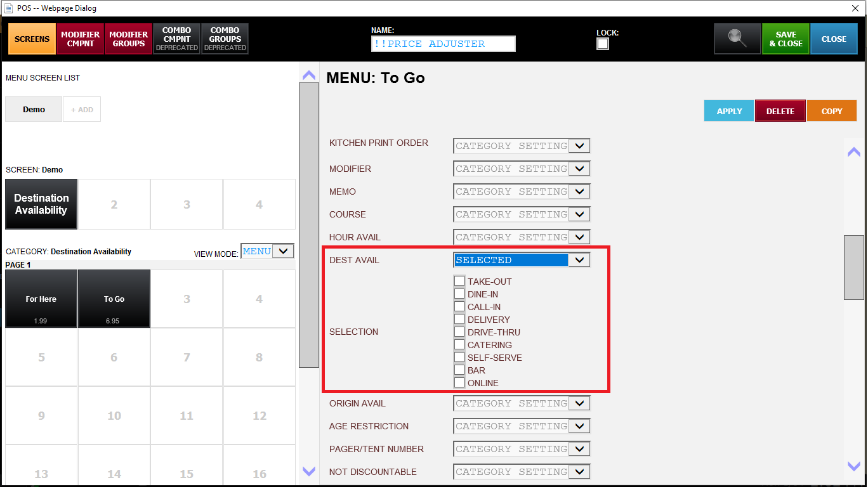This screenshot has width=868, height=487.
Task: Click the up arrow above the menu list scrollbar
Action: point(309,75)
